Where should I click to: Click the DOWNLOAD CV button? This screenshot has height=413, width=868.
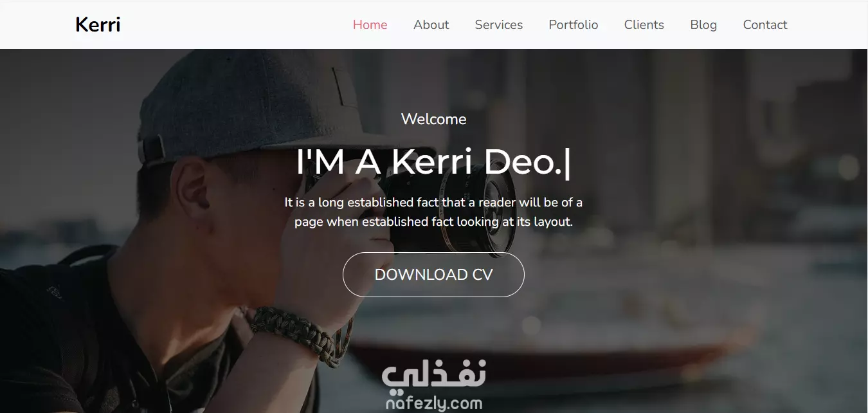pos(433,275)
